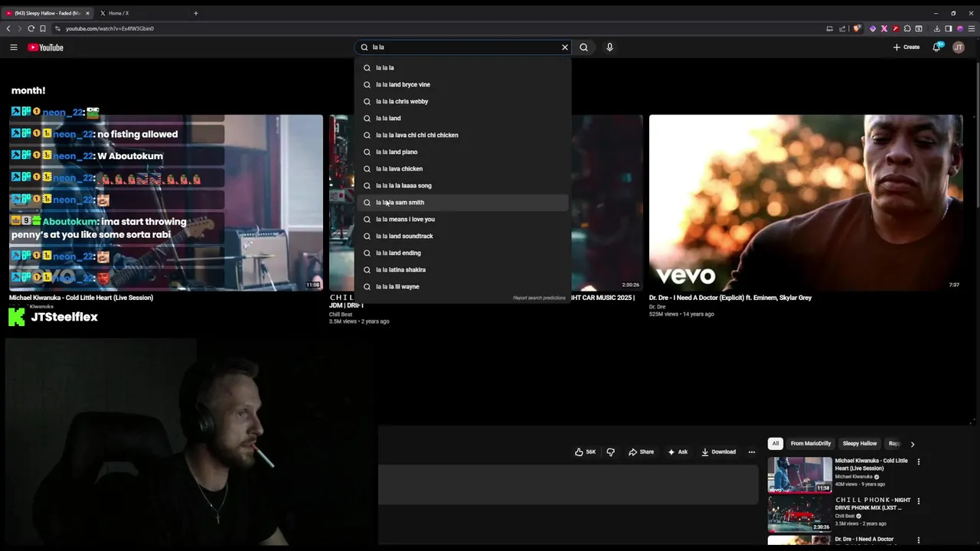This screenshot has width=980, height=551.
Task: Select the 'All' filter chip
Action: (x=775, y=443)
